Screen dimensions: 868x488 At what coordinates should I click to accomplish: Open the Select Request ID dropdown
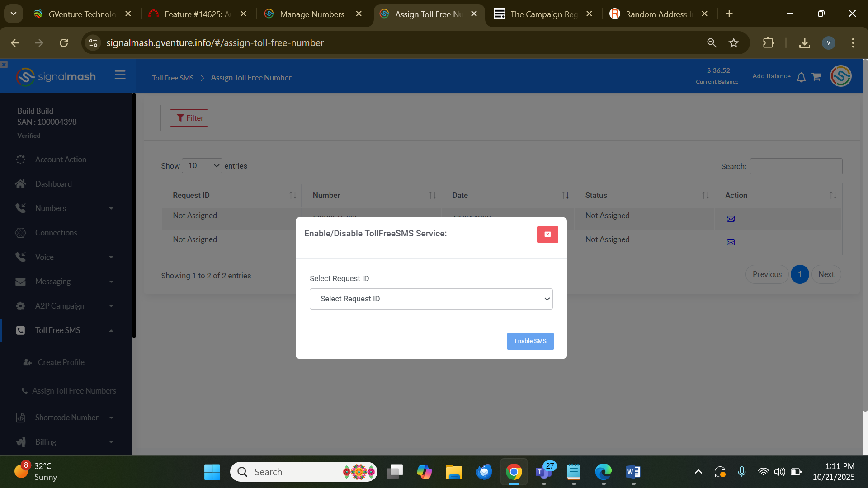pyautogui.click(x=431, y=299)
